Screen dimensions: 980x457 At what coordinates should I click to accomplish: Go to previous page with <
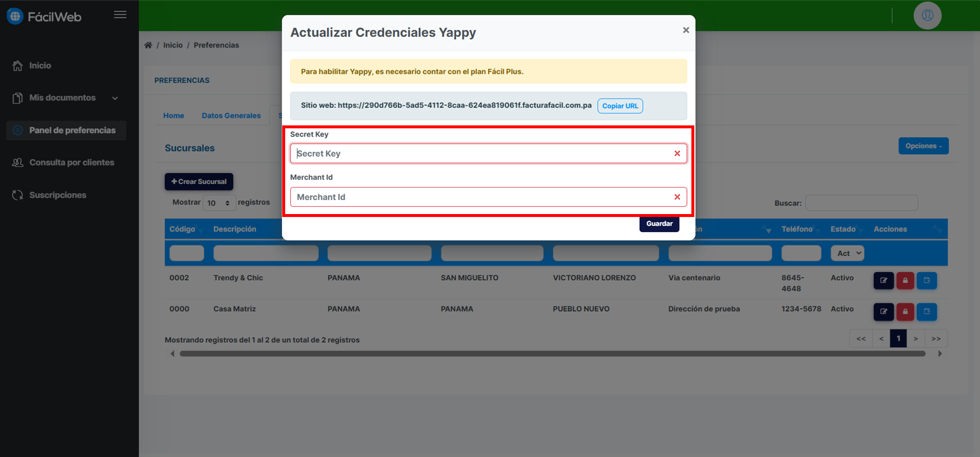click(881, 338)
